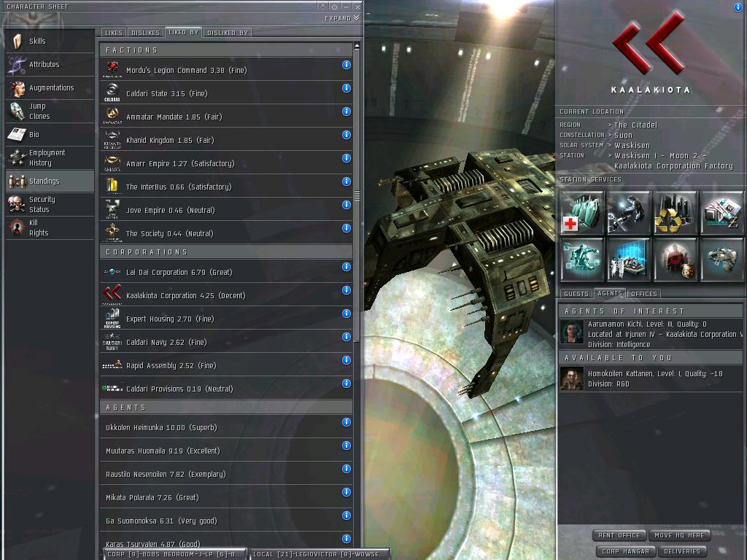
Task: Open the Jump Clones section
Action: point(50,112)
